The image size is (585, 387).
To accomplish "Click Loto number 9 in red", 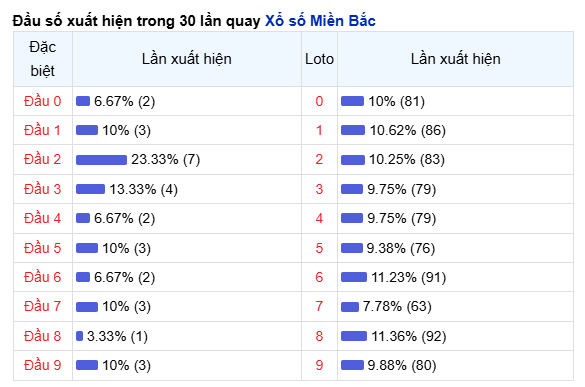I will click(319, 365).
